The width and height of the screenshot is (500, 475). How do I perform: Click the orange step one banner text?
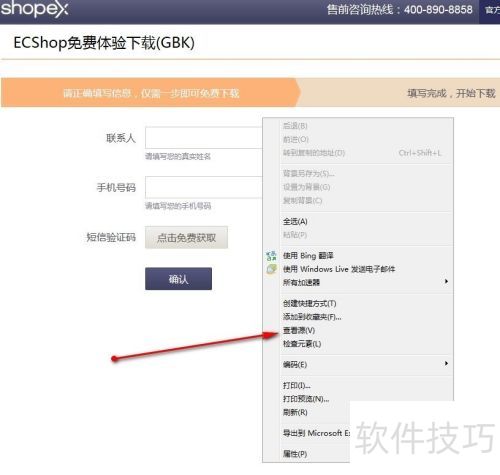point(151,93)
